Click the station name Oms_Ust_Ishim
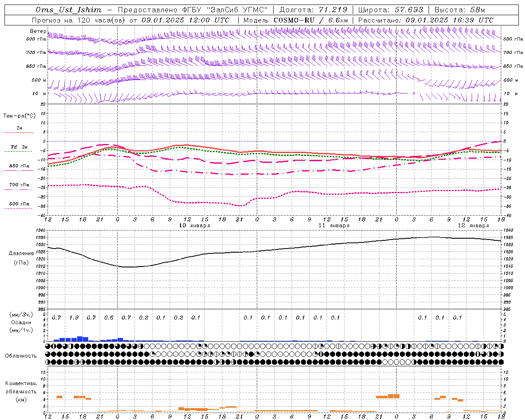The image size is (525, 420). tap(68, 10)
